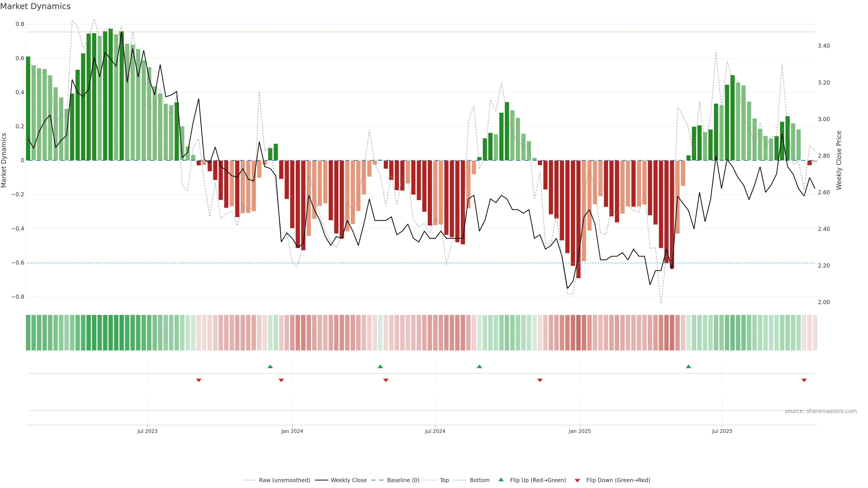Click the rightmost red Flip Down triangle marker
The height and width of the screenshot is (488, 868).
[804, 380]
